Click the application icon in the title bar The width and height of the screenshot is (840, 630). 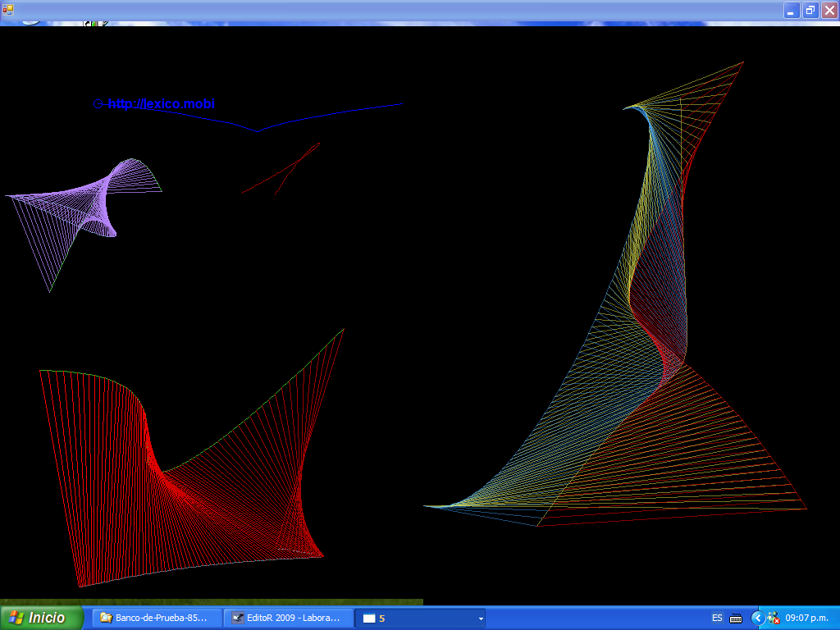click(x=8, y=10)
